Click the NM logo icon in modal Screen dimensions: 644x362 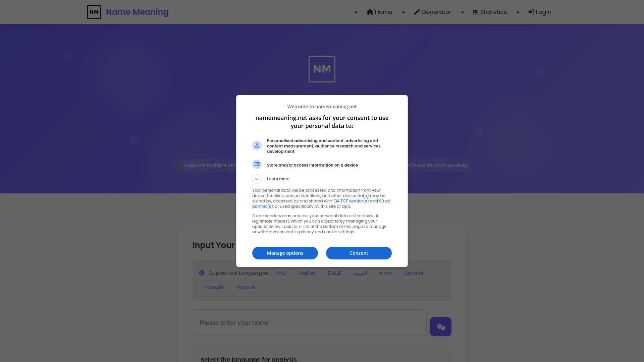(x=322, y=69)
